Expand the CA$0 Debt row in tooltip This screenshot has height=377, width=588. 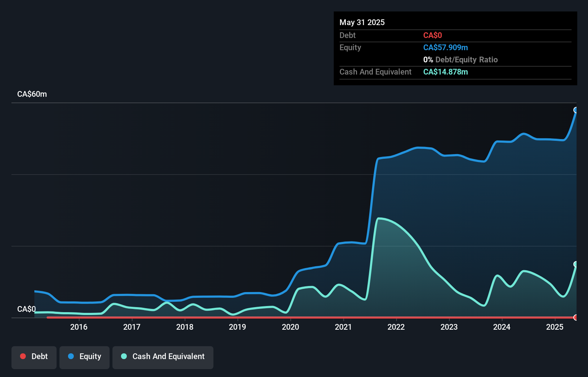[x=433, y=35]
